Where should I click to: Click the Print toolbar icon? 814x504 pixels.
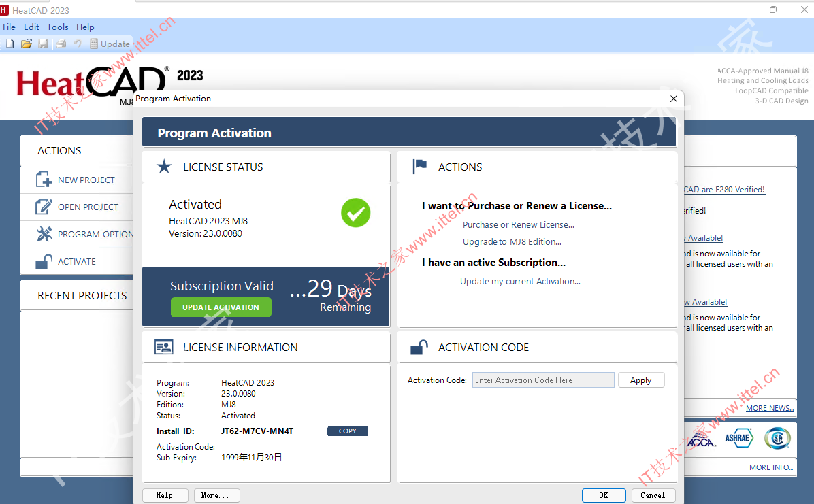pos(61,44)
